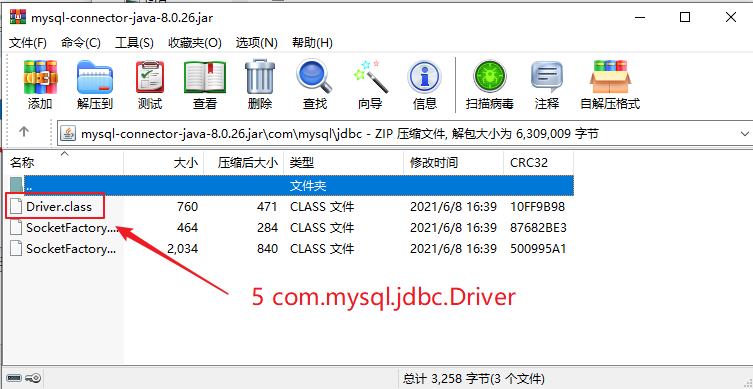753x389 pixels.
Task: Close the WinRAR window
Action: (730, 18)
